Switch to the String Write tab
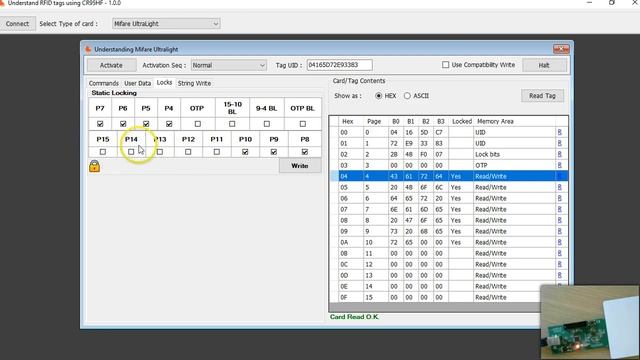The height and width of the screenshot is (360, 640). (x=194, y=83)
